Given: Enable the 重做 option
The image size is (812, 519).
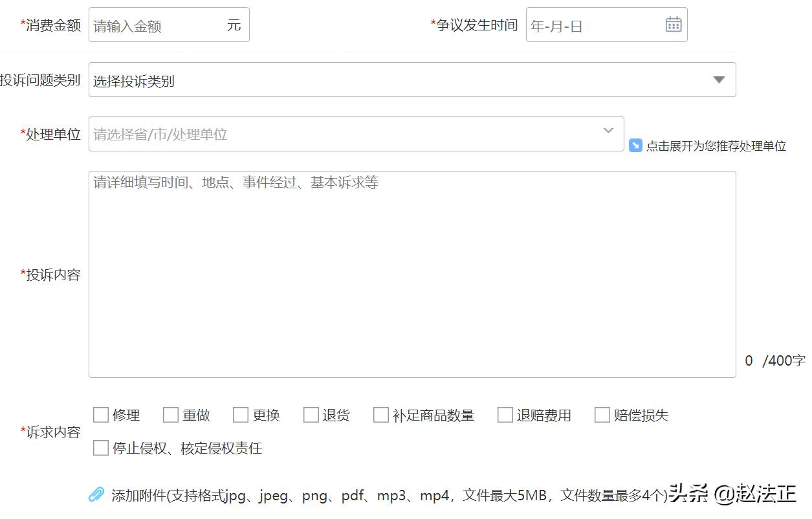Looking at the screenshot, I should 171,415.
